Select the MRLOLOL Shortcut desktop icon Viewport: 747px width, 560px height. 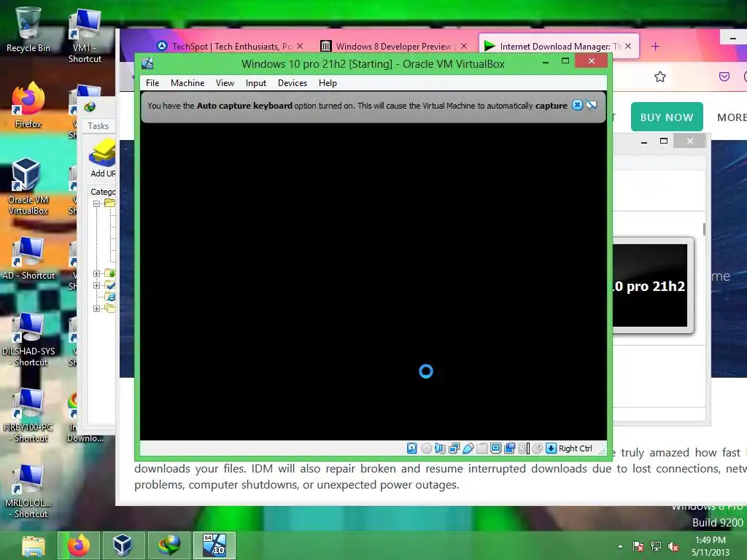point(28,491)
